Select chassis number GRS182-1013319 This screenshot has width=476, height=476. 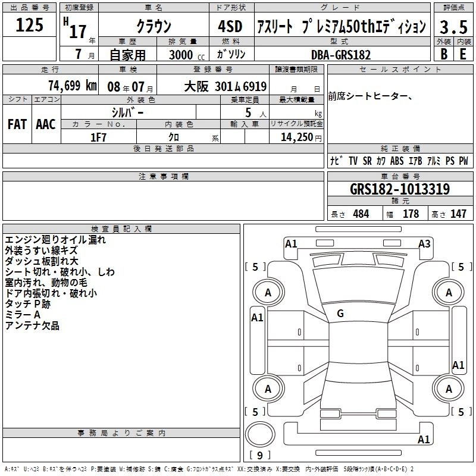(x=400, y=189)
